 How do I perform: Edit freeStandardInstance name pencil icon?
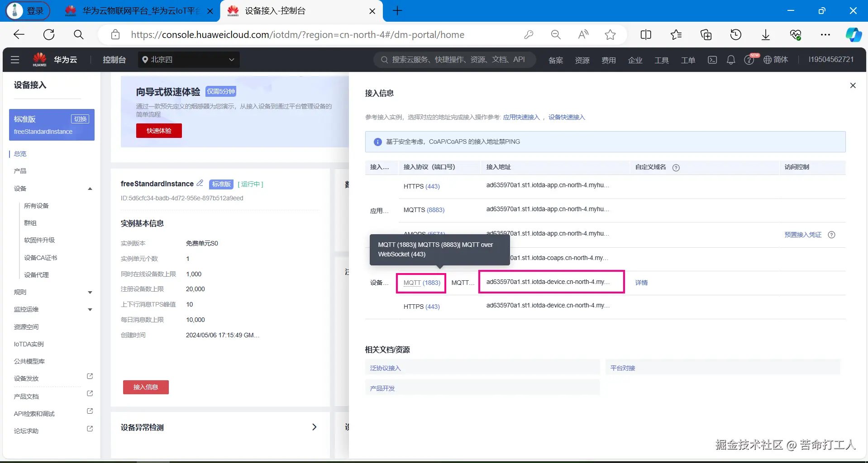pos(200,183)
